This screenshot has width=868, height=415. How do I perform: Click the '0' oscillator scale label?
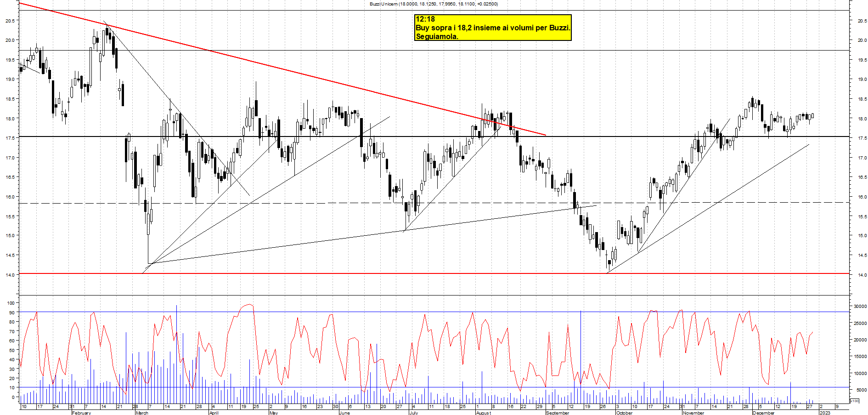[13, 397]
